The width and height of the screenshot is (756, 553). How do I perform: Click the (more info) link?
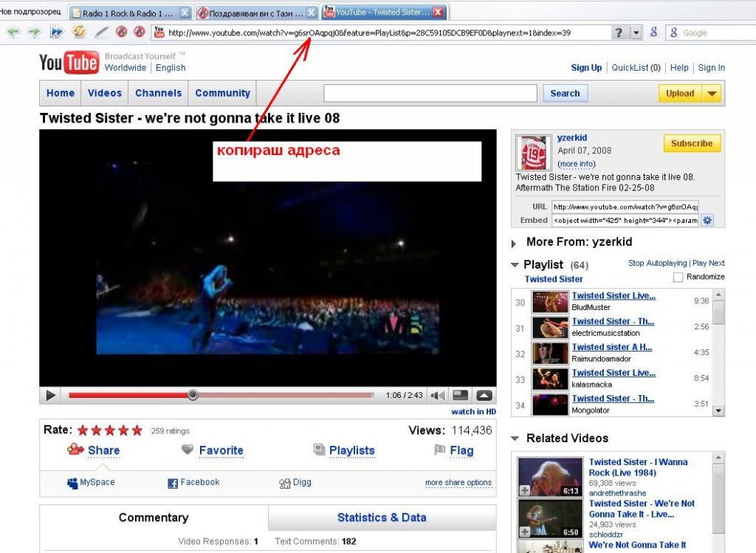coord(577,164)
